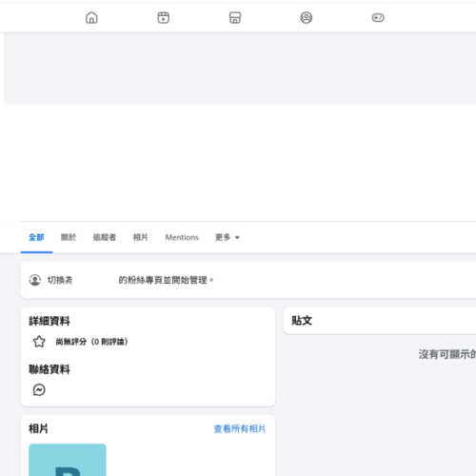476x476 pixels.
Task: Click the rating star icon
Action: pyautogui.click(x=39, y=342)
